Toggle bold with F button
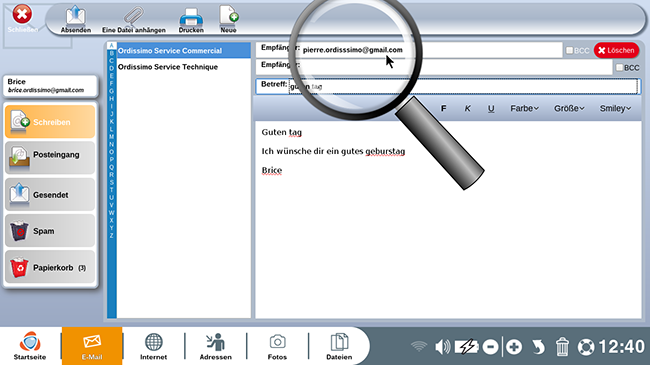 pos(444,108)
